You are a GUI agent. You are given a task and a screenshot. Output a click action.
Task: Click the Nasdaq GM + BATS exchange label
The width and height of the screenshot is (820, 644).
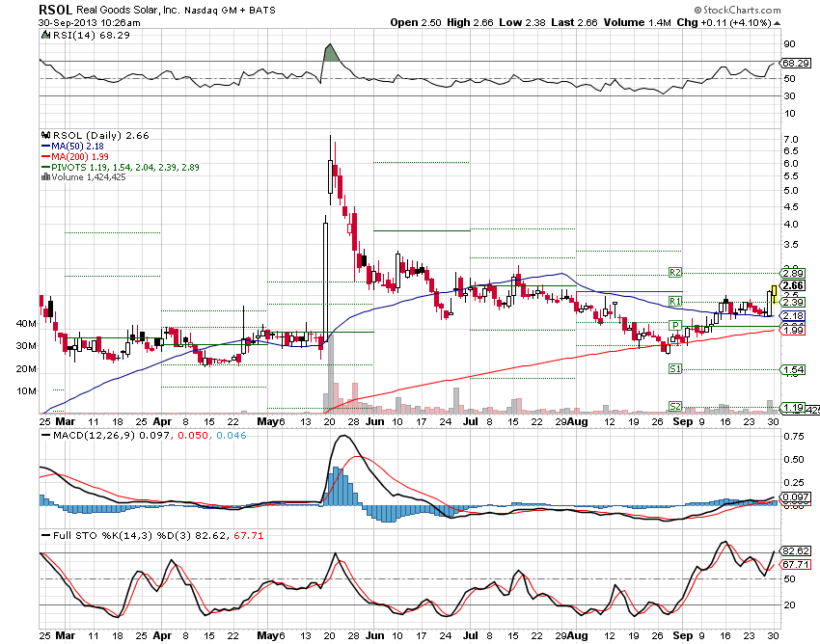(230, 10)
